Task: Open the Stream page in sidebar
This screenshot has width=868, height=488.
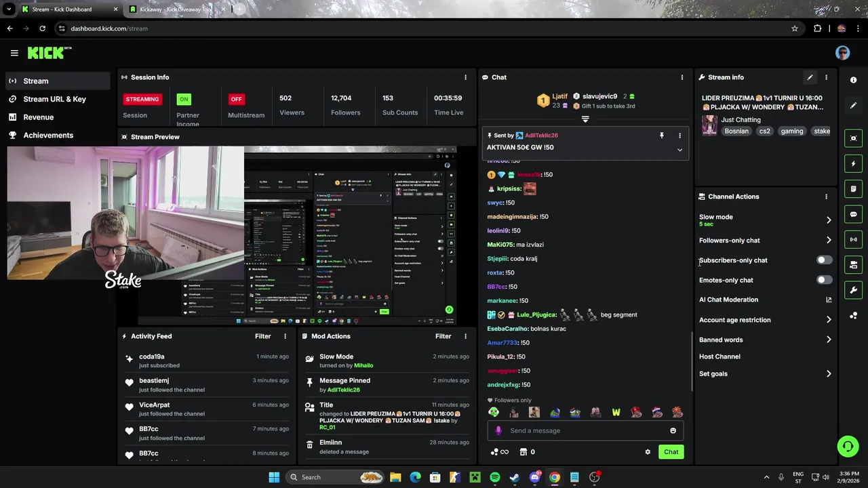Action: click(58, 81)
